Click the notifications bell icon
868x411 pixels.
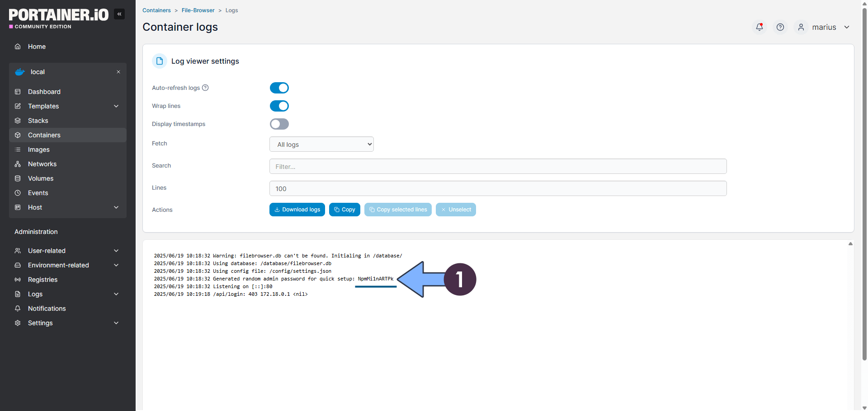pos(759,27)
